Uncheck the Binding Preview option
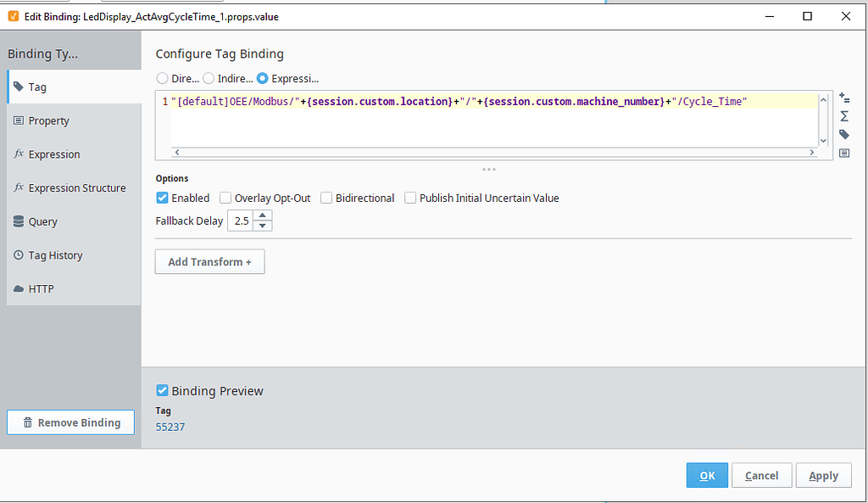 (x=161, y=391)
